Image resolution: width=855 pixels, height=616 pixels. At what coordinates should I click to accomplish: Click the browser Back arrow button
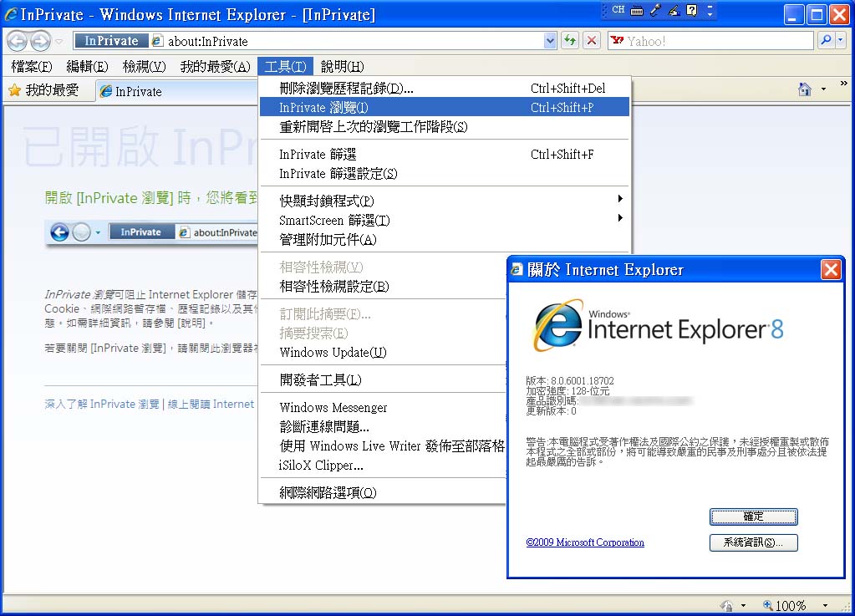pyautogui.click(x=18, y=41)
